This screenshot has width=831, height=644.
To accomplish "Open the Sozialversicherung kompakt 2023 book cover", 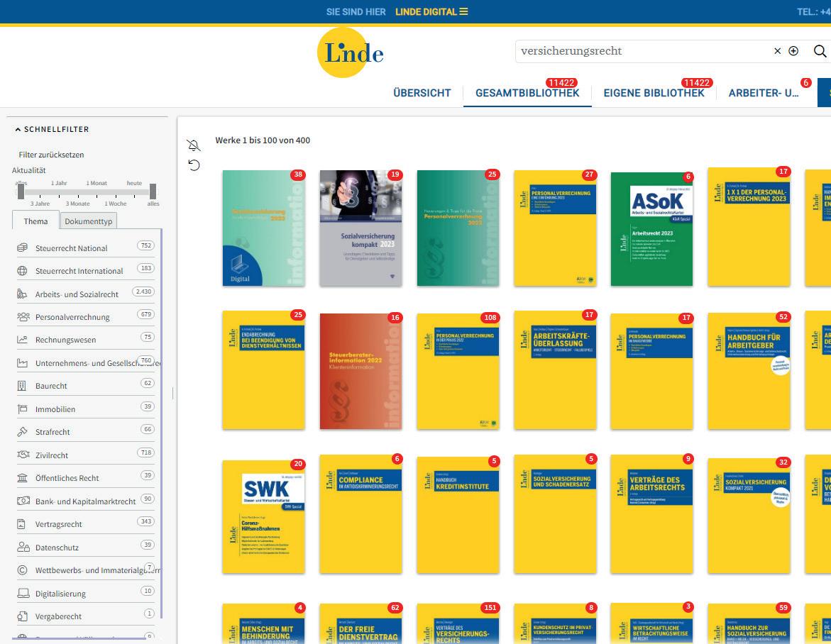I will point(361,228).
